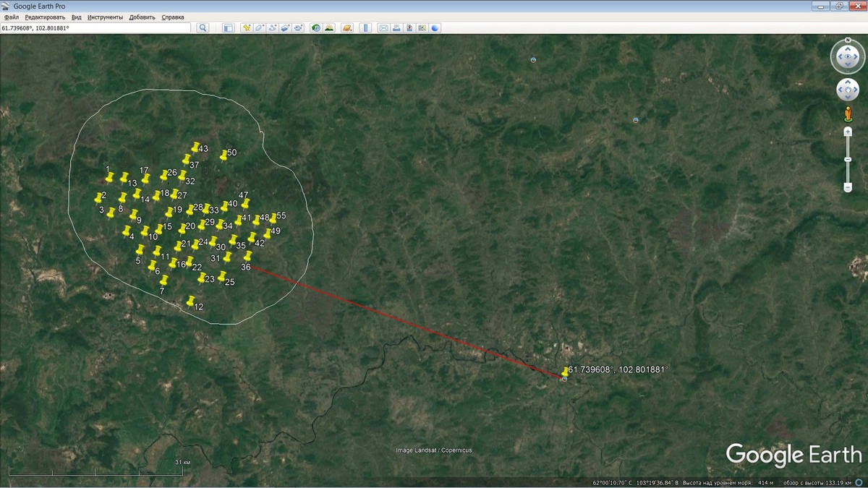
Task: Click the coordinates search input field
Action: pyautogui.click(x=95, y=27)
